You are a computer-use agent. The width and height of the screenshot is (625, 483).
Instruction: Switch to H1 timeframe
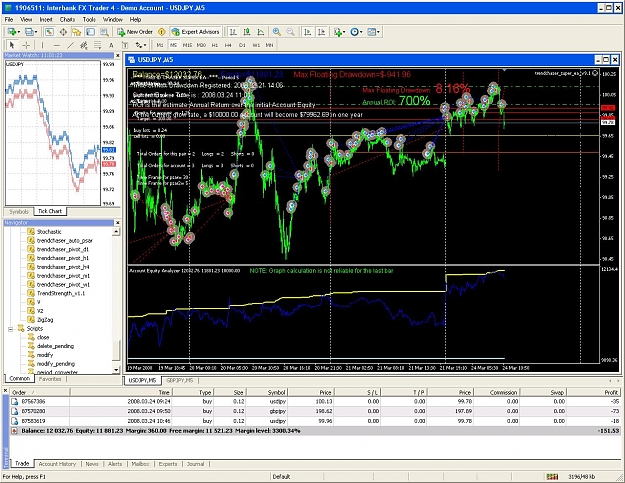click(x=215, y=45)
